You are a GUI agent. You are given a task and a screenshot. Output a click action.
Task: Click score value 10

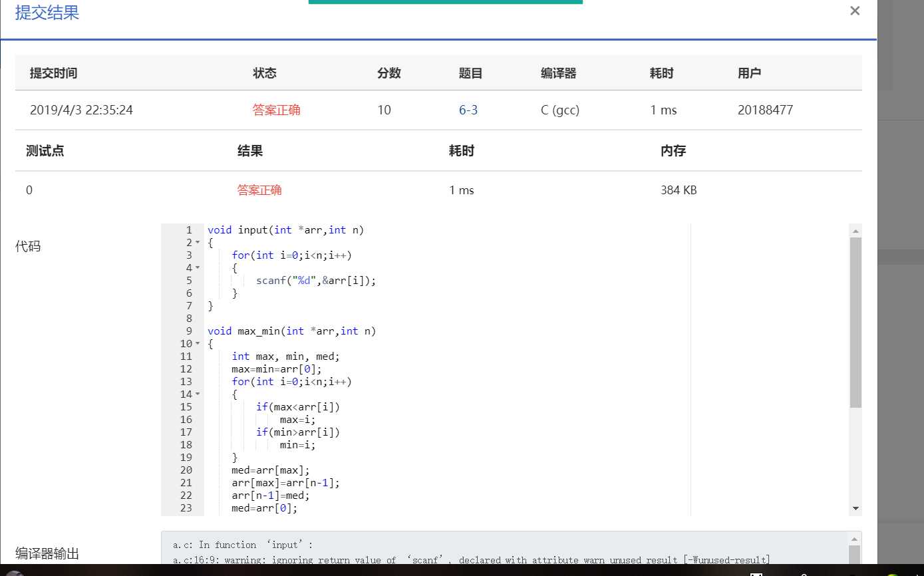click(x=384, y=110)
